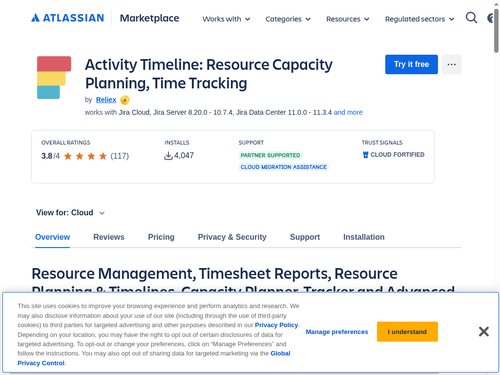Select the Privacy & Security tab
The image size is (500, 375).
pos(232,237)
